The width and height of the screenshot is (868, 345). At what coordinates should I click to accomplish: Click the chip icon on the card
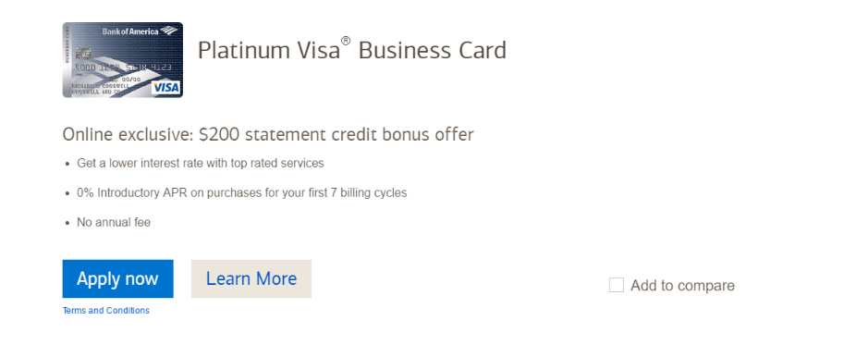tap(83, 54)
